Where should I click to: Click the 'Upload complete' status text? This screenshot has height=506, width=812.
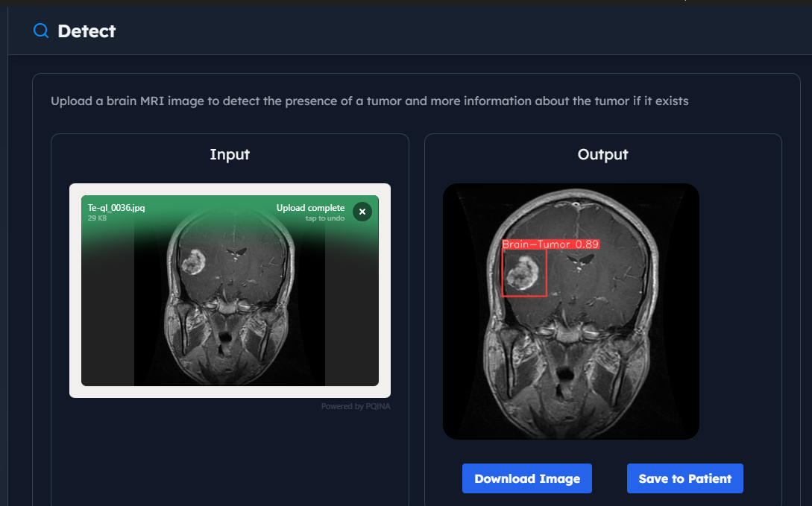pos(310,208)
